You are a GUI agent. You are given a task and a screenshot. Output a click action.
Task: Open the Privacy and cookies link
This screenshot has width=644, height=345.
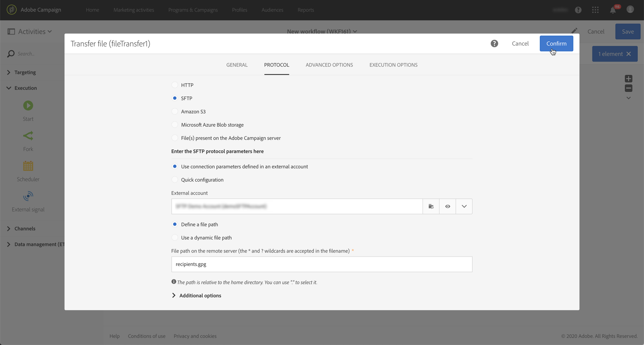[x=195, y=336]
